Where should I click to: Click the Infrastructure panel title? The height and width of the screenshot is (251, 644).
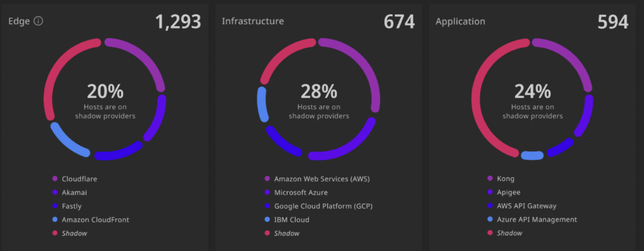pos(253,21)
